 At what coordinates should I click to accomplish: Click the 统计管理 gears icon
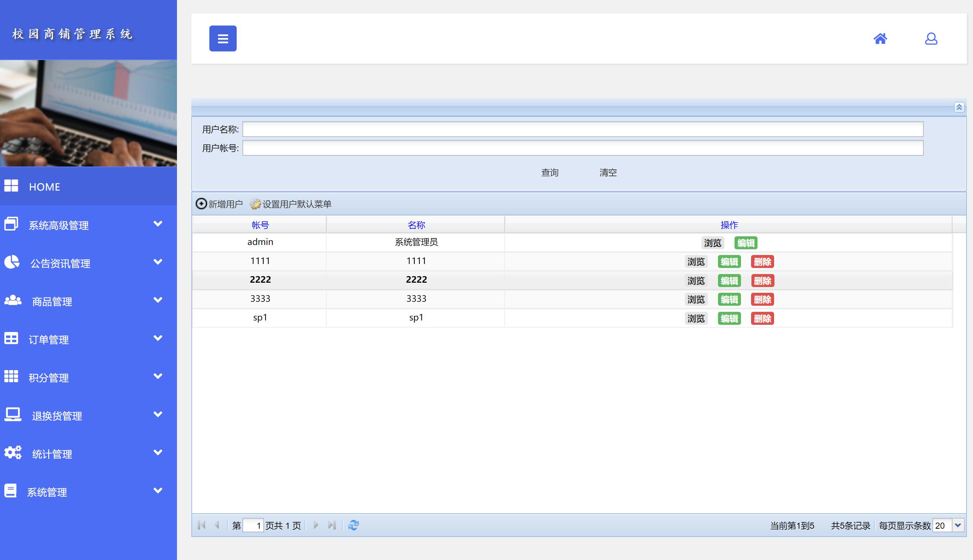[13, 452]
